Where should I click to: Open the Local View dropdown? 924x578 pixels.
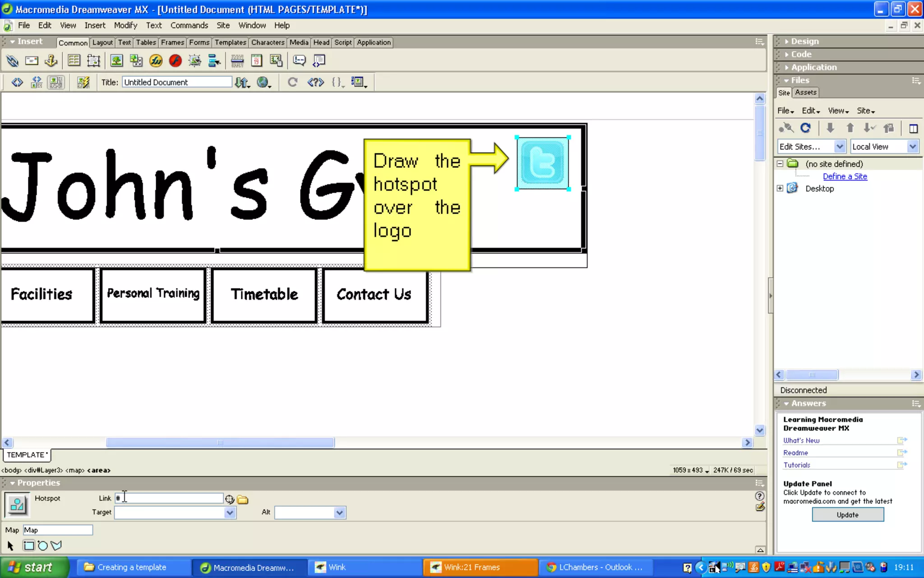(912, 146)
